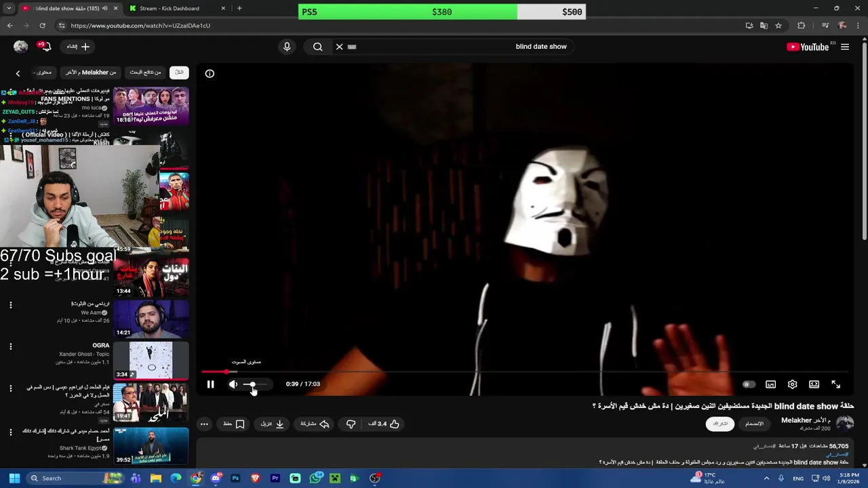This screenshot has width=868, height=488.
Task: Exit full-width player via fullscreen icon
Action: [836, 384]
